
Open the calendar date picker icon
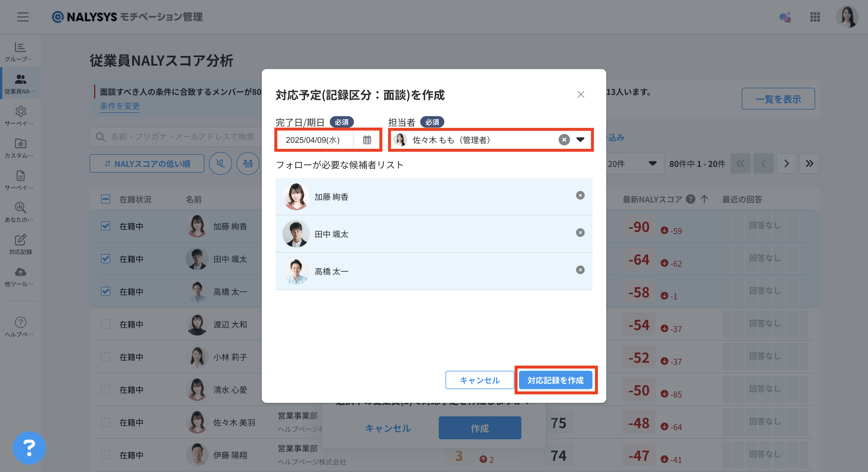coord(367,140)
